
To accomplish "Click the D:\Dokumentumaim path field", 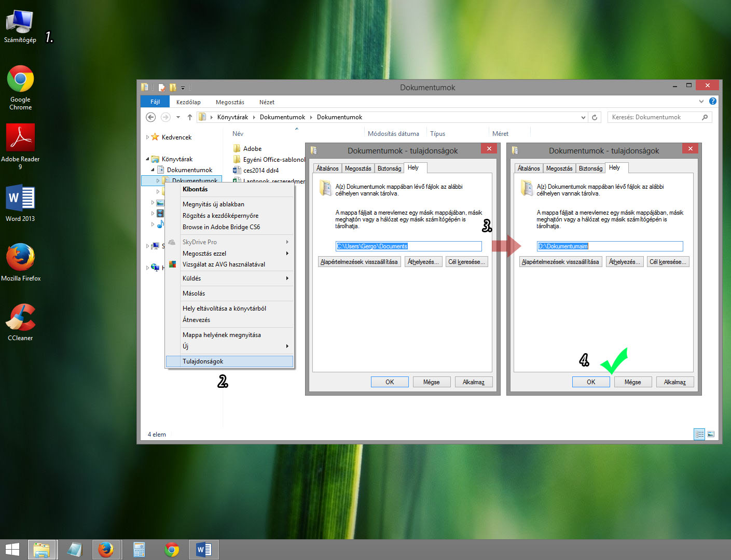I will coord(610,246).
